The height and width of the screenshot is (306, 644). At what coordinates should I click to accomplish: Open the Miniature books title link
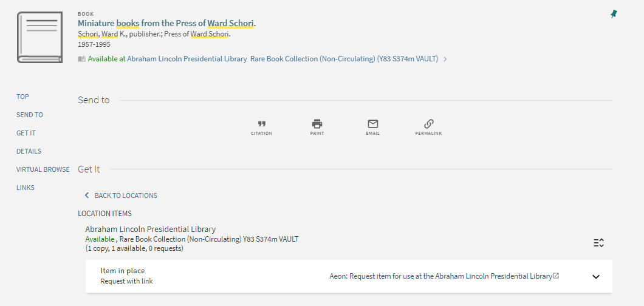(x=166, y=23)
